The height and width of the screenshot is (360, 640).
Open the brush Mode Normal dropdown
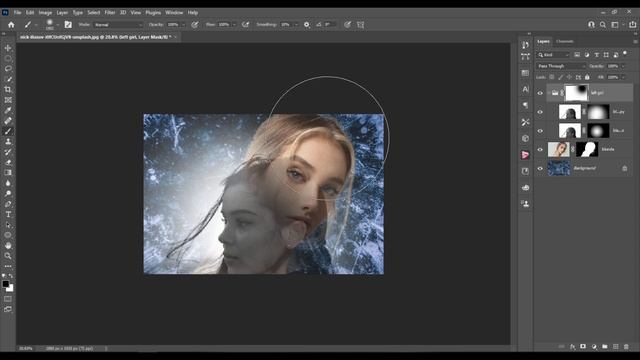118,25
